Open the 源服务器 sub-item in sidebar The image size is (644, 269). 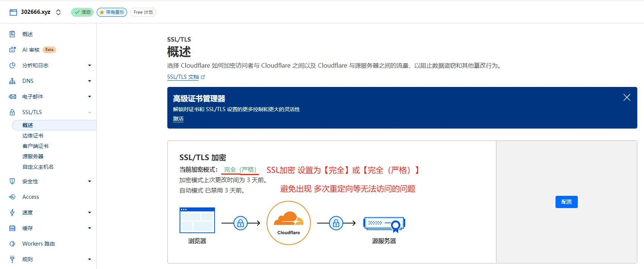[33, 156]
